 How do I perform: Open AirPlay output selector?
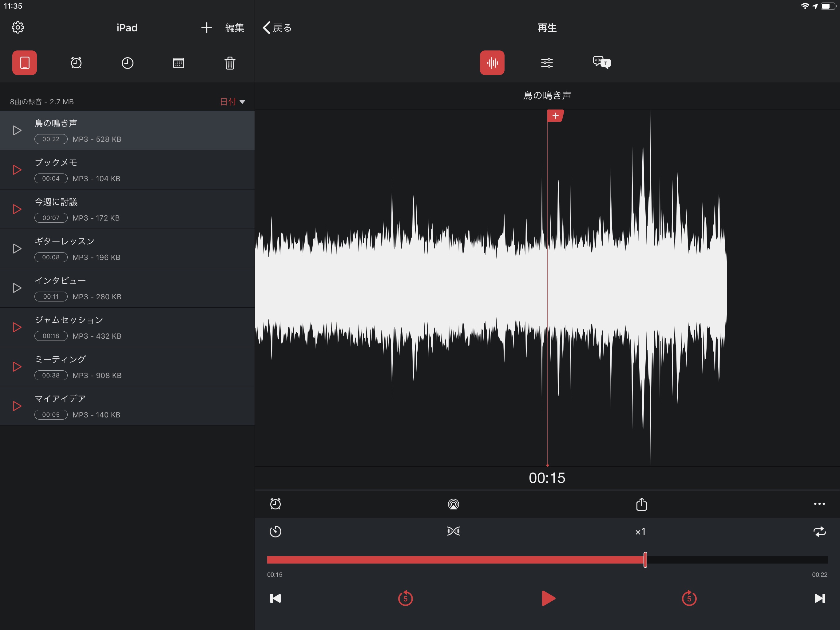[454, 504]
